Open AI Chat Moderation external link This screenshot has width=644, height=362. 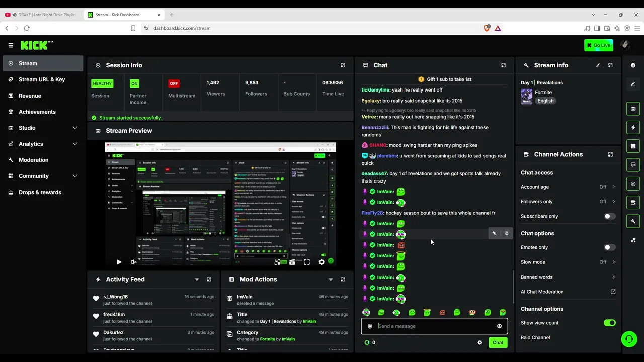[x=613, y=292]
